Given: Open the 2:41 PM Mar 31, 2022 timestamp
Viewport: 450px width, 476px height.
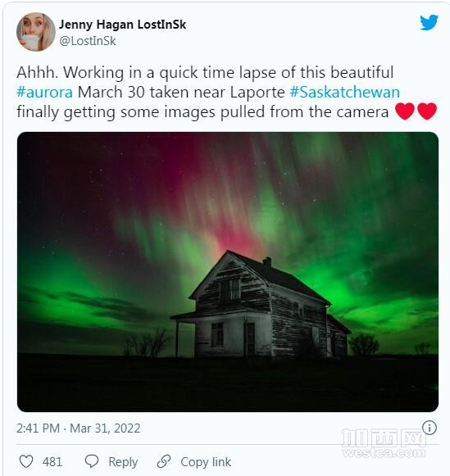Looking at the screenshot, I should [x=79, y=428].
